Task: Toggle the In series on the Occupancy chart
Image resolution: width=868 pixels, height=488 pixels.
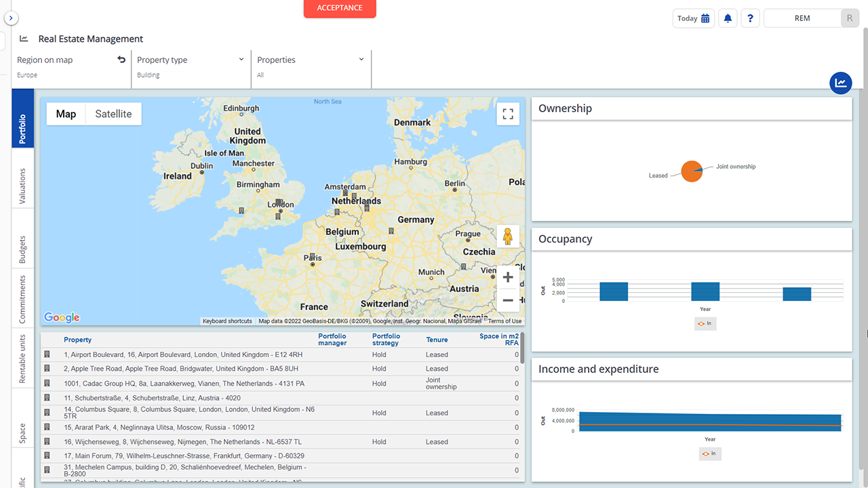Action: tap(705, 323)
